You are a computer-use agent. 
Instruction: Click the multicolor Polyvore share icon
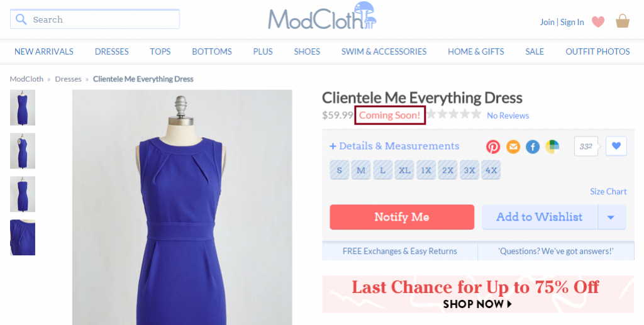tap(552, 146)
